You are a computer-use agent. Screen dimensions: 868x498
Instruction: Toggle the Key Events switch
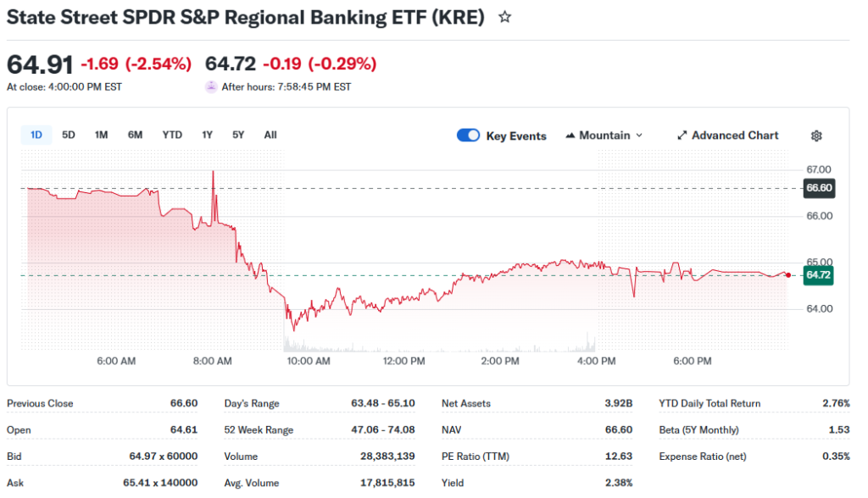pos(468,136)
